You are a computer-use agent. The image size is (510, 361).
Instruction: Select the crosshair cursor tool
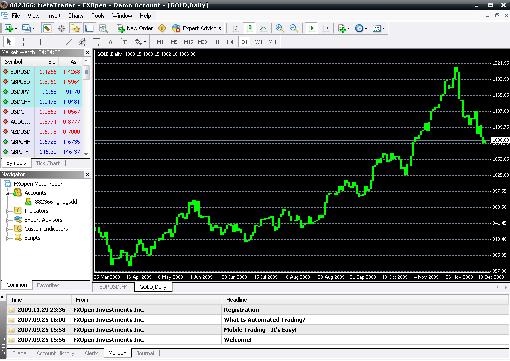[23, 42]
